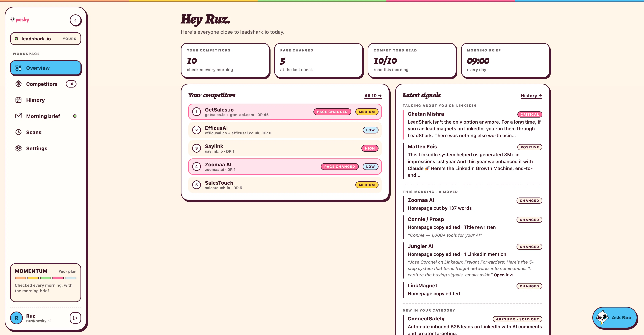Screen dimensions: 644x335
Task: Click the rank 2 circle for EfficusAI
Action: tap(197, 130)
